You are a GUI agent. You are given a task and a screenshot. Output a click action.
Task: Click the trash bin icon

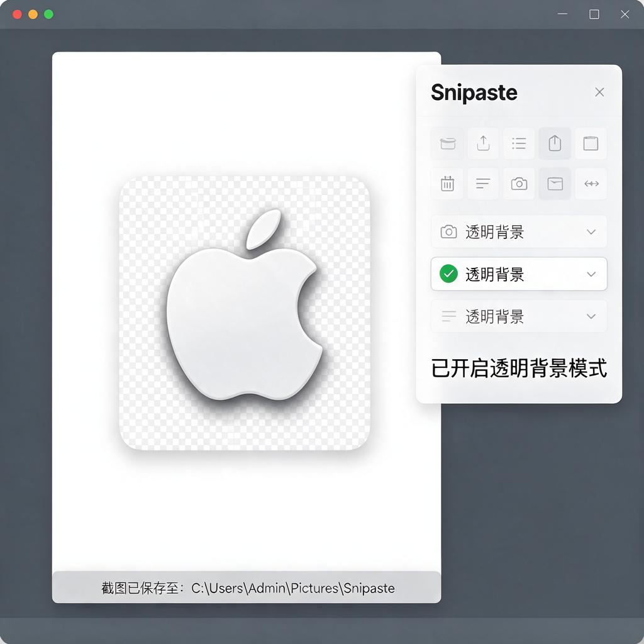point(447,184)
